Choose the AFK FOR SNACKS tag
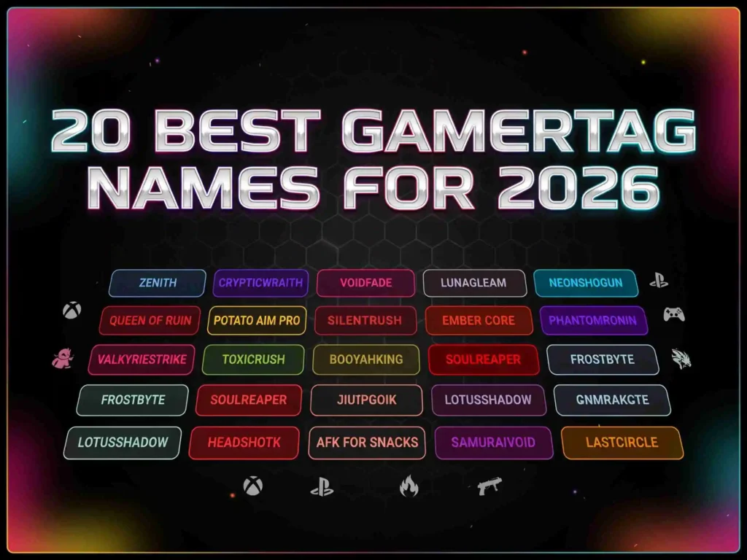The height and width of the screenshot is (560, 747). pyautogui.click(x=367, y=443)
